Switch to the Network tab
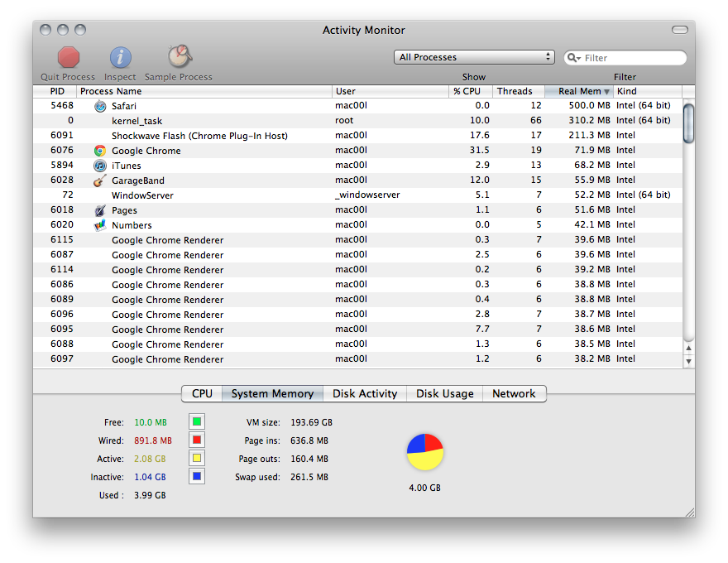This screenshot has height=563, width=728. [x=514, y=393]
